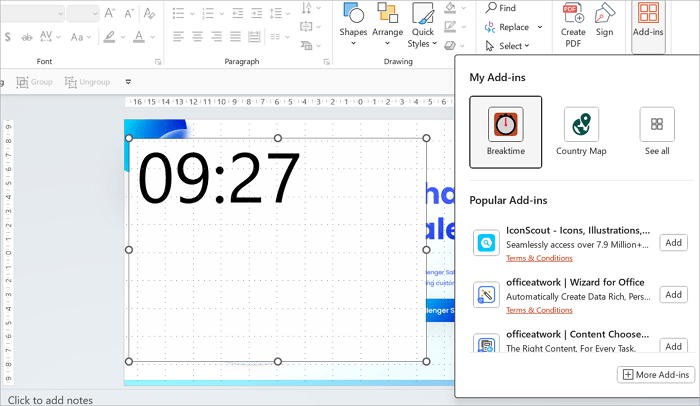The image size is (700, 406).
Task: Expand the font name combo box
Action: click(x=60, y=14)
